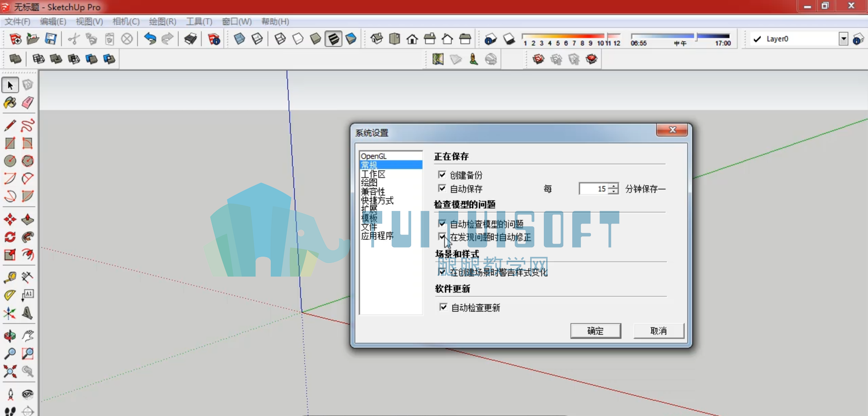This screenshot has height=416, width=868.
Task: Uncheck 自动检查模型的问题
Action: click(442, 224)
